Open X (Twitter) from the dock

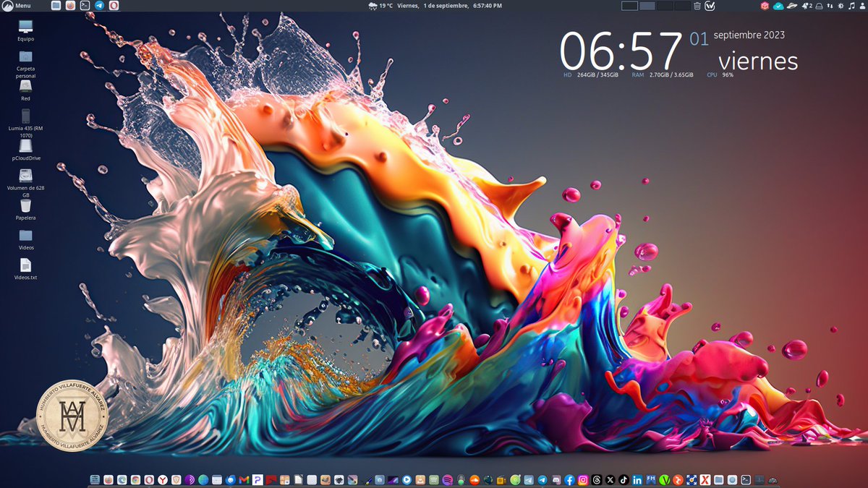point(610,479)
